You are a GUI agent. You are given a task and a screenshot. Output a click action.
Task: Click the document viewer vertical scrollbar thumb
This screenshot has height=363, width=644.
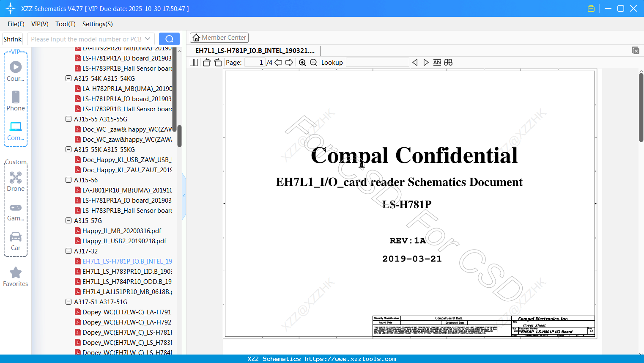tap(641, 107)
